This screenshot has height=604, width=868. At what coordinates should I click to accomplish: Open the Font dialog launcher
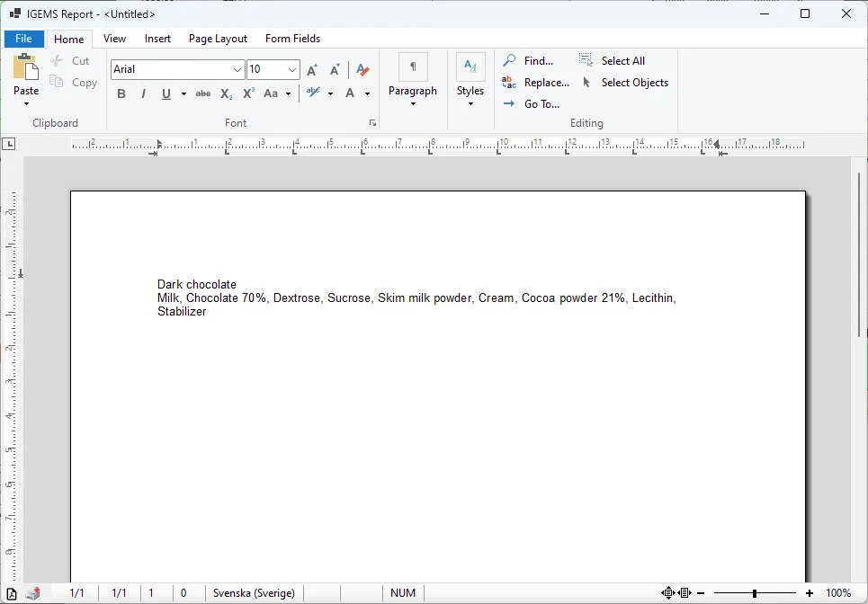click(372, 123)
